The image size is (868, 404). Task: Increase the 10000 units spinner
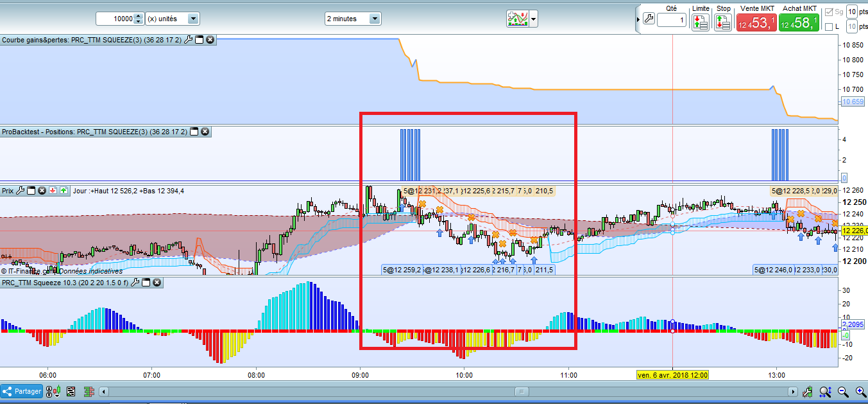click(x=138, y=16)
